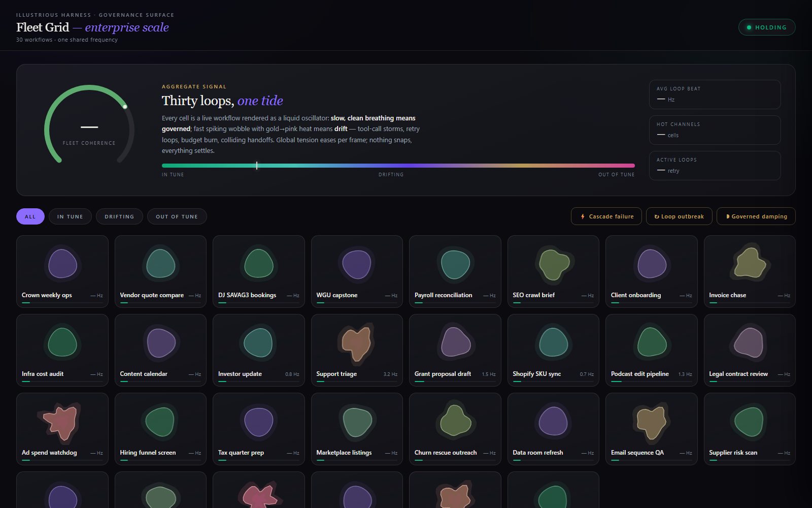812x508 pixels.
Task: Select the Invoice chase blob icon
Action: coord(750,263)
